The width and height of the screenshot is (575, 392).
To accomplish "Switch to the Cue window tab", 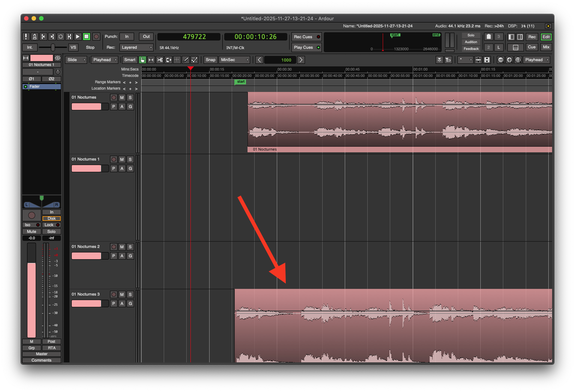I will [x=532, y=47].
